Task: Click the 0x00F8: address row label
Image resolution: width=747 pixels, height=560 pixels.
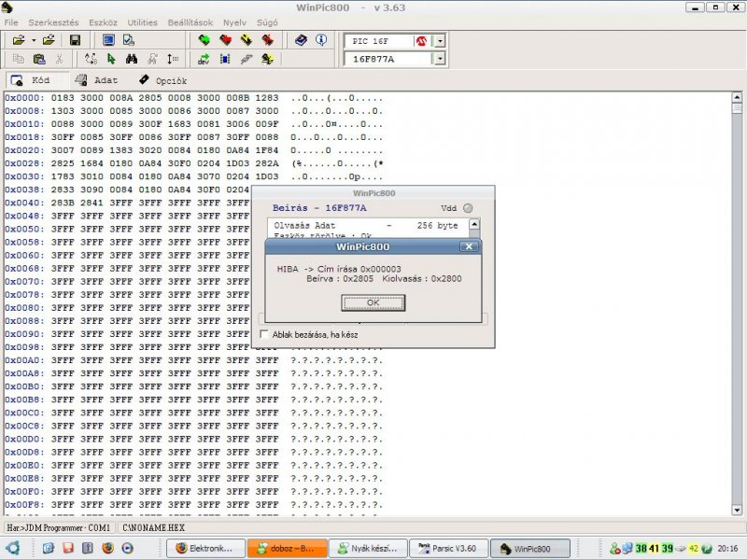Action: (x=24, y=504)
